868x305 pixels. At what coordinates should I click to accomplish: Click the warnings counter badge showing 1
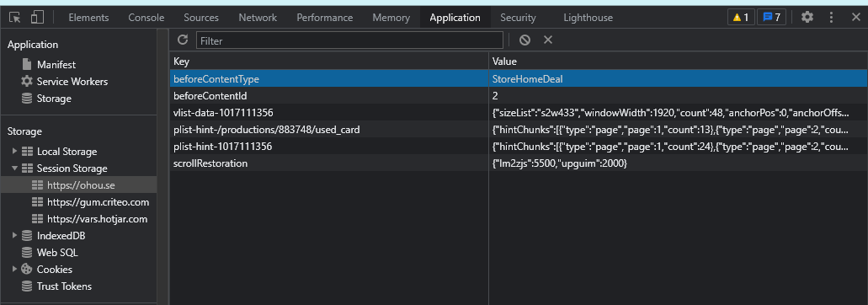[741, 17]
